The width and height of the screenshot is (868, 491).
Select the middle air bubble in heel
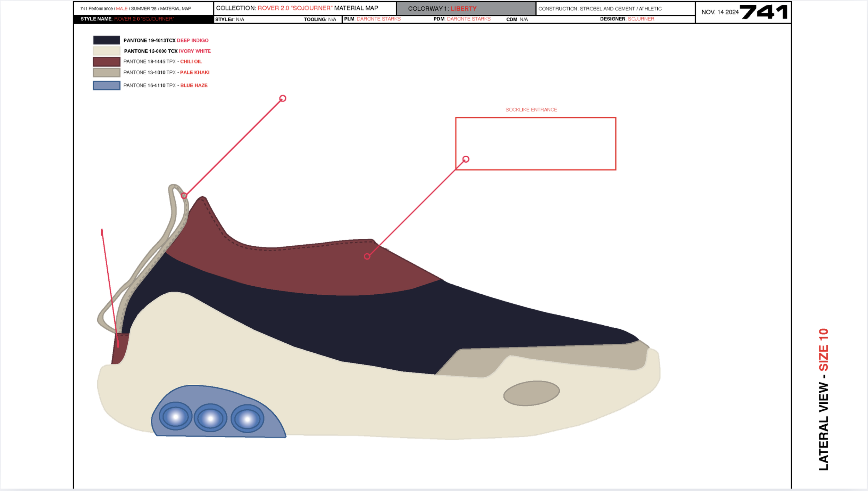(x=210, y=418)
